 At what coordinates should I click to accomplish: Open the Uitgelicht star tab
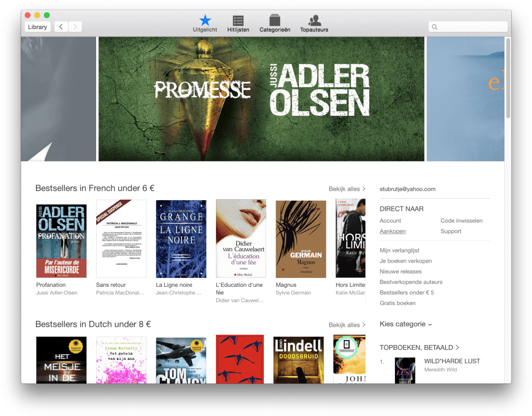[205, 24]
